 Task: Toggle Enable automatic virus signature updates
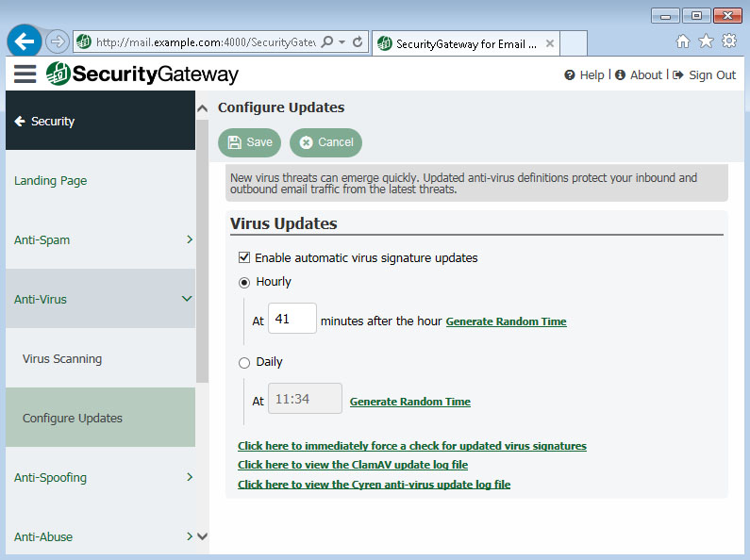pyautogui.click(x=244, y=258)
